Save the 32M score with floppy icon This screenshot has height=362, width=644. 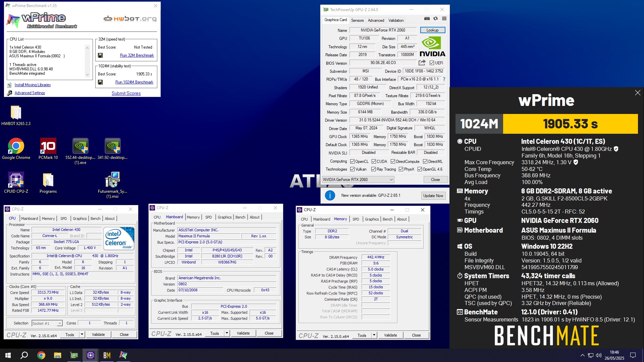click(x=100, y=55)
